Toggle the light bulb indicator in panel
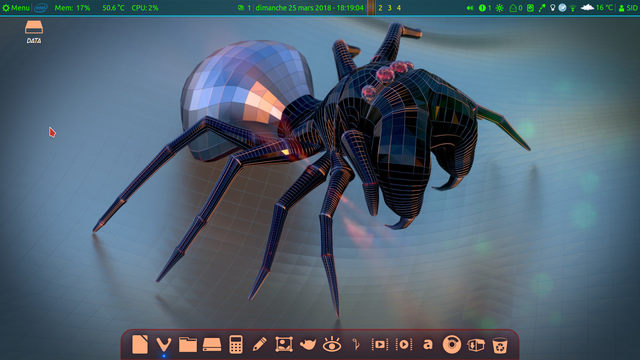 tap(552, 8)
